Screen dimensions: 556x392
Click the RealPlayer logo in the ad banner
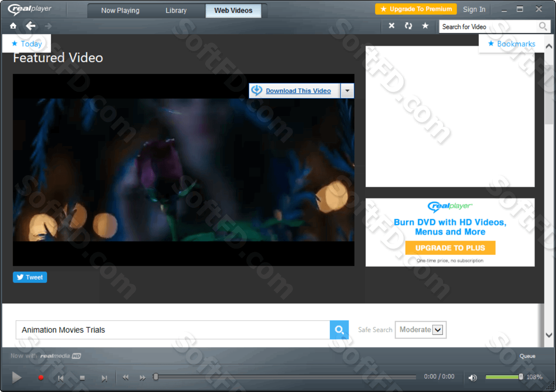[x=450, y=207]
